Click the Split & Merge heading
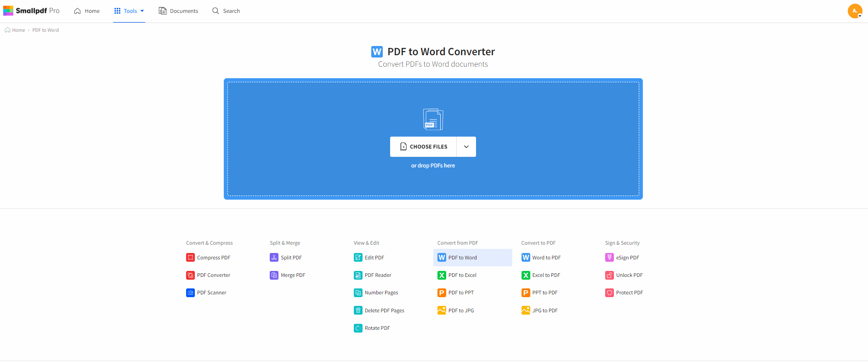 (x=285, y=243)
